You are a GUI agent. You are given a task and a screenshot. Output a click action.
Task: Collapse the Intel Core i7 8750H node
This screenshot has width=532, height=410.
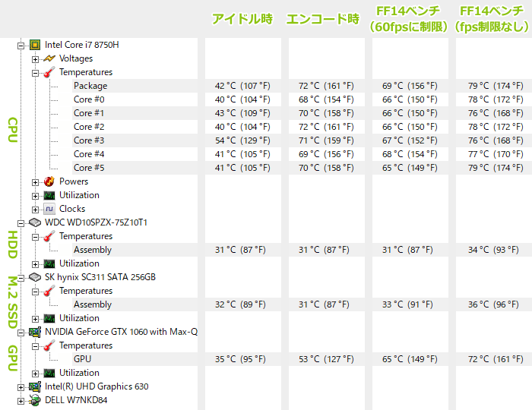click(21, 46)
